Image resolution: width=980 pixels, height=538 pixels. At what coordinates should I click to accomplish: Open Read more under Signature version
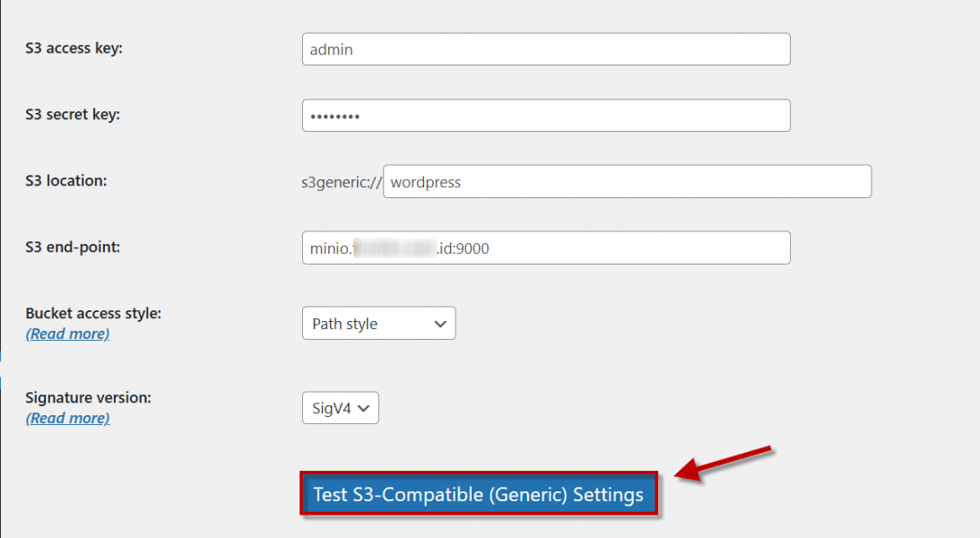pos(68,418)
